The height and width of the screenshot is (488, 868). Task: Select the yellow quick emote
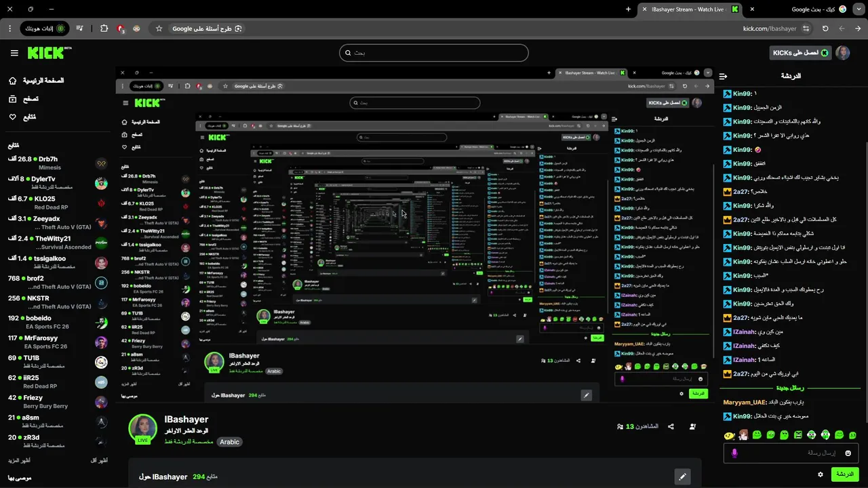pyautogui.click(x=729, y=435)
